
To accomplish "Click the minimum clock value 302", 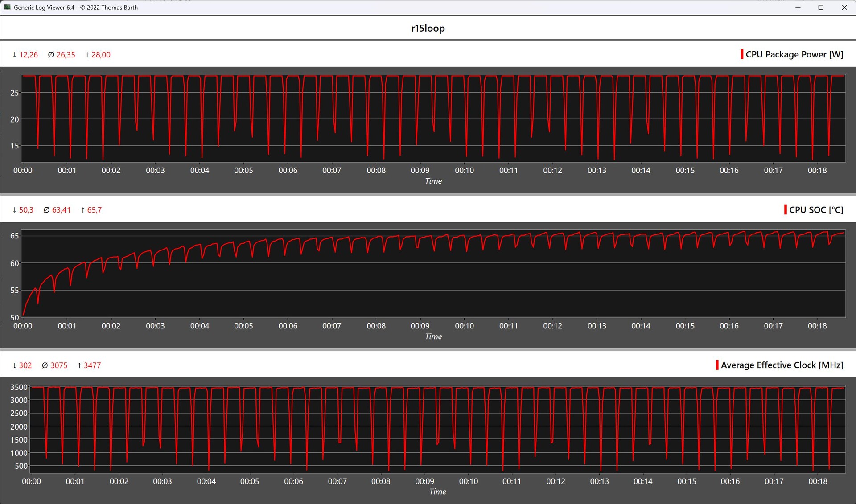I will coord(25,365).
